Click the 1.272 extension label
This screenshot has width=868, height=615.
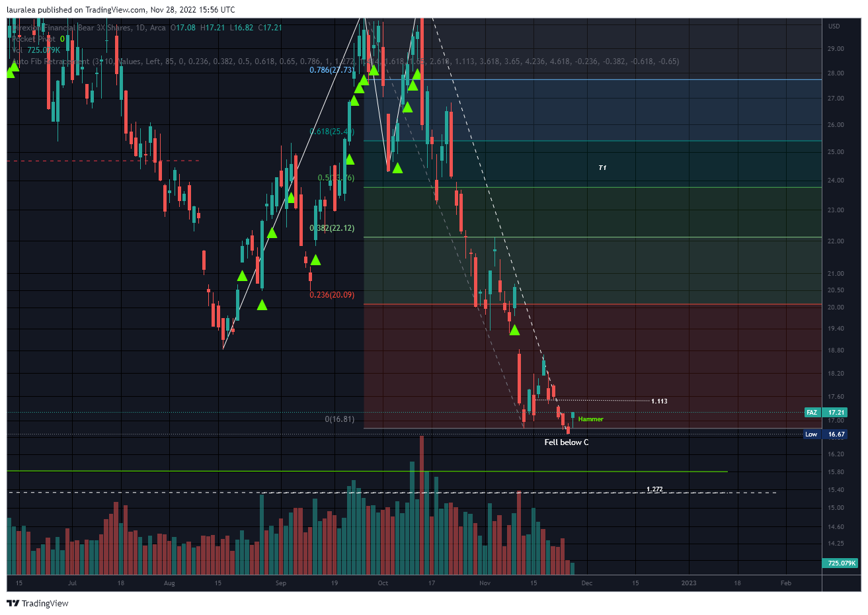[x=654, y=489]
